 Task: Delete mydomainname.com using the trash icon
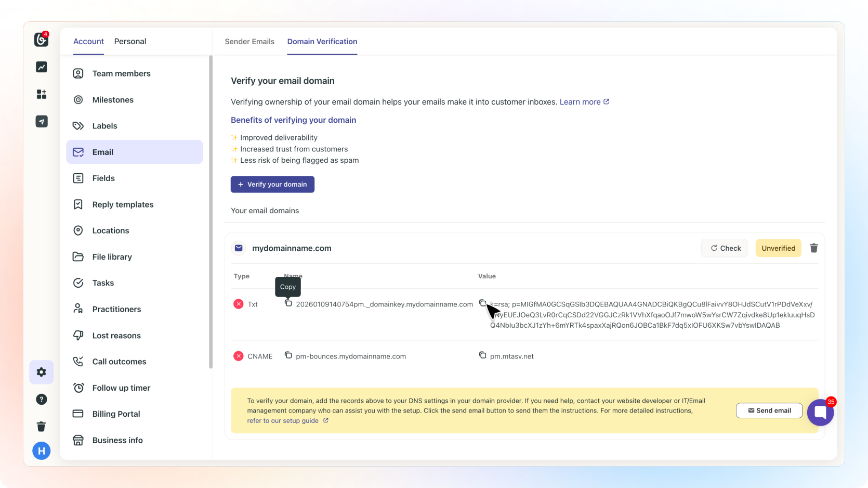(814, 248)
